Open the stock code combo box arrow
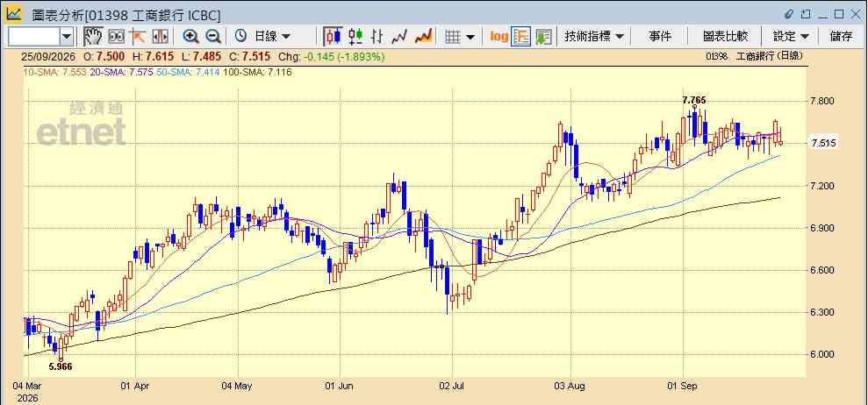 pos(67,37)
